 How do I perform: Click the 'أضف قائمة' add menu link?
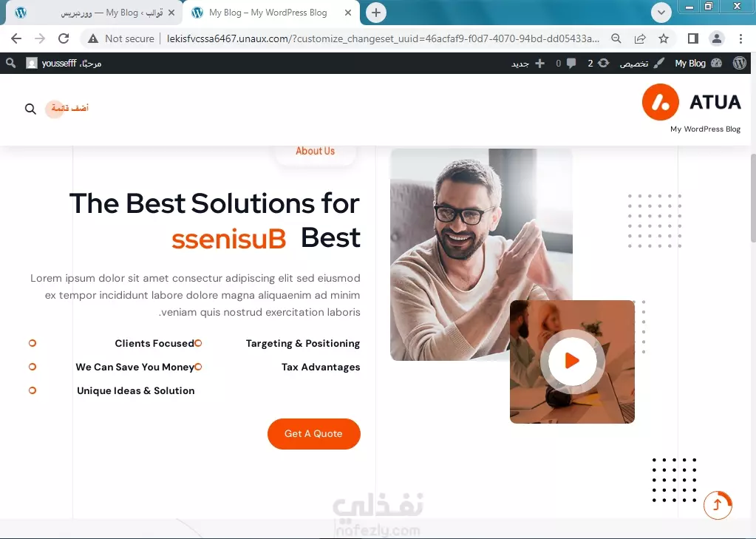[x=70, y=108]
